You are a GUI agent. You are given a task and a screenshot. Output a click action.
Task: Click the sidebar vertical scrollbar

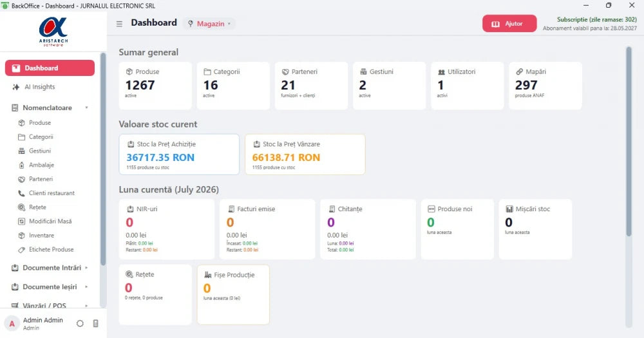102,160
